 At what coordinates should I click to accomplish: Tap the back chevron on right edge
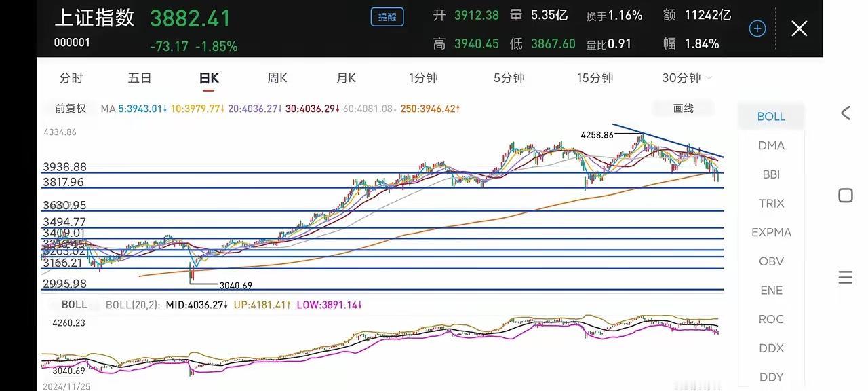(846, 113)
